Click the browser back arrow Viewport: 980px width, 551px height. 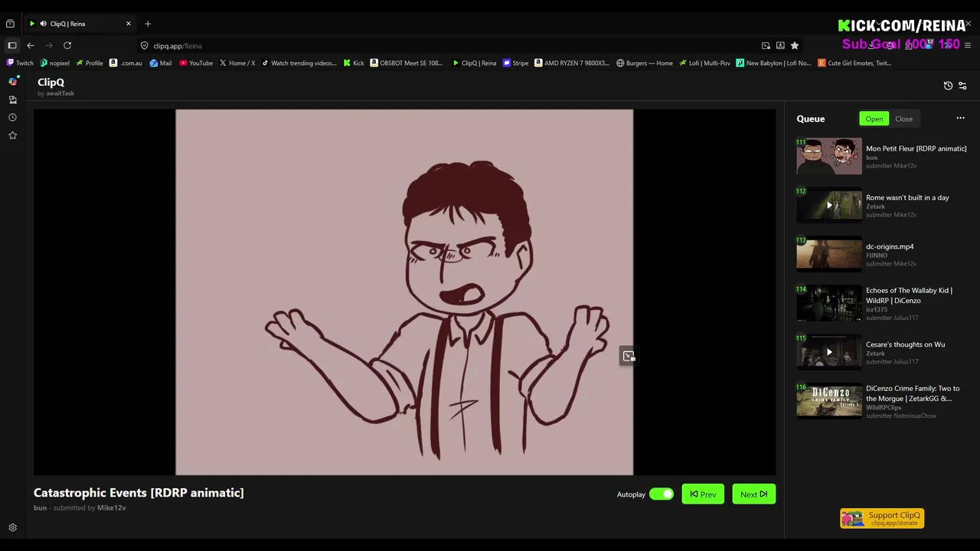31,45
